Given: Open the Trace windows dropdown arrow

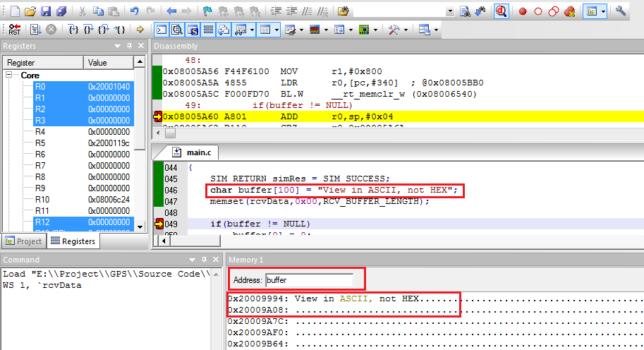Looking at the screenshot, I should pos(351,30).
